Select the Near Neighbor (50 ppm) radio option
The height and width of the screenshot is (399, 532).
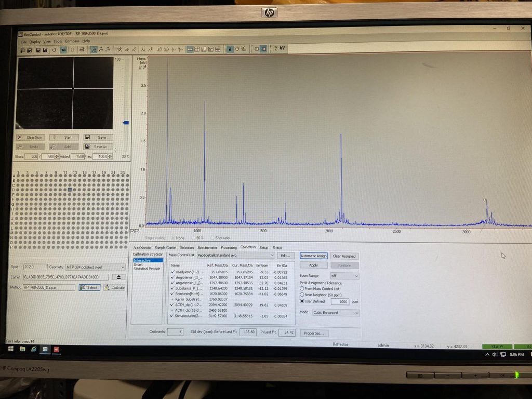[302, 295]
